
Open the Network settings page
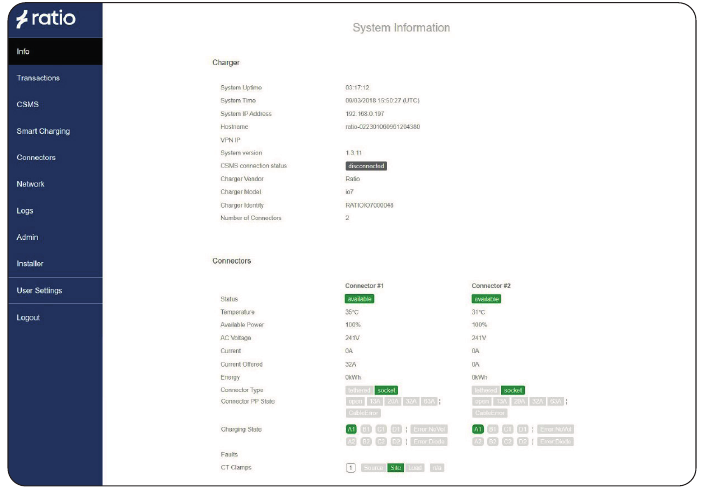(x=55, y=184)
